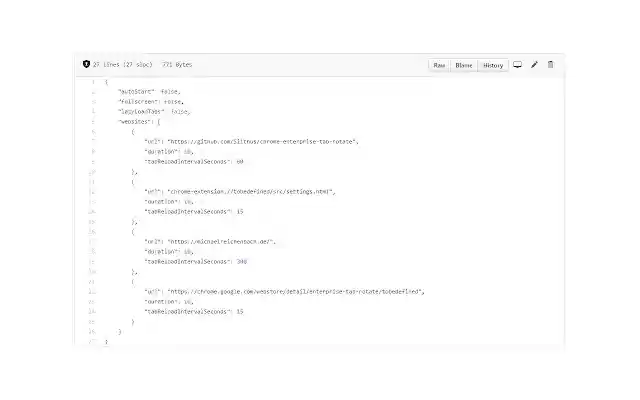Select the "autoStart" line text
The height and width of the screenshot is (400, 640).
tap(149, 92)
